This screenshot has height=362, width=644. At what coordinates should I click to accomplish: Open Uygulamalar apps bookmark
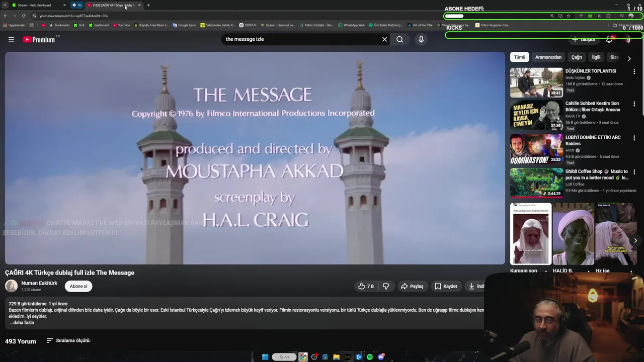pyautogui.click(x=15, y=25)
